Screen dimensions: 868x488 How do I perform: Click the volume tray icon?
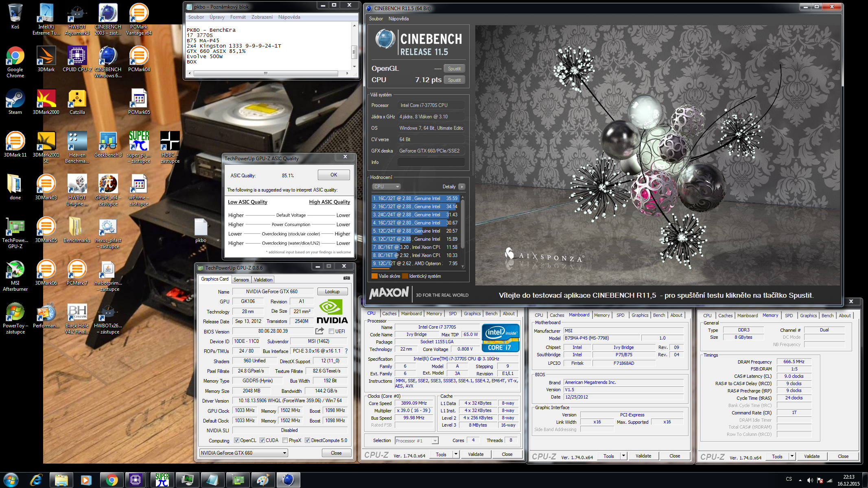(x=810, y=480)
